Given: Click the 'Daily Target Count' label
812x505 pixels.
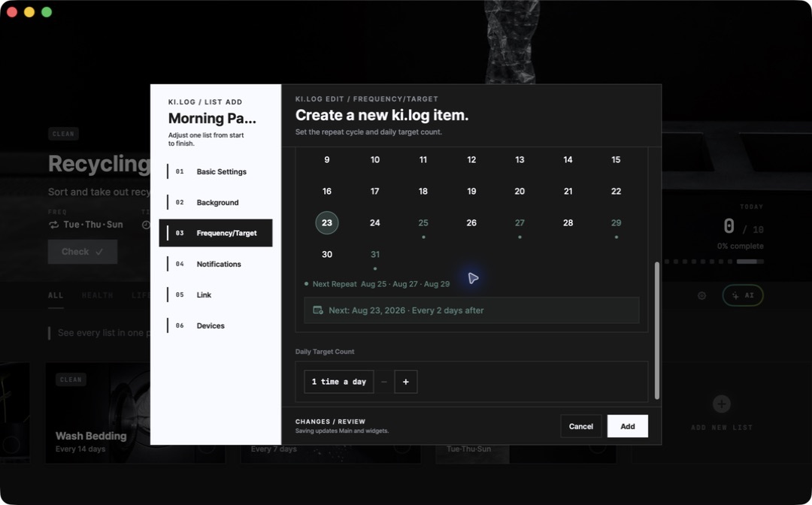Looking at the screenshot, I should pos(325,352).
